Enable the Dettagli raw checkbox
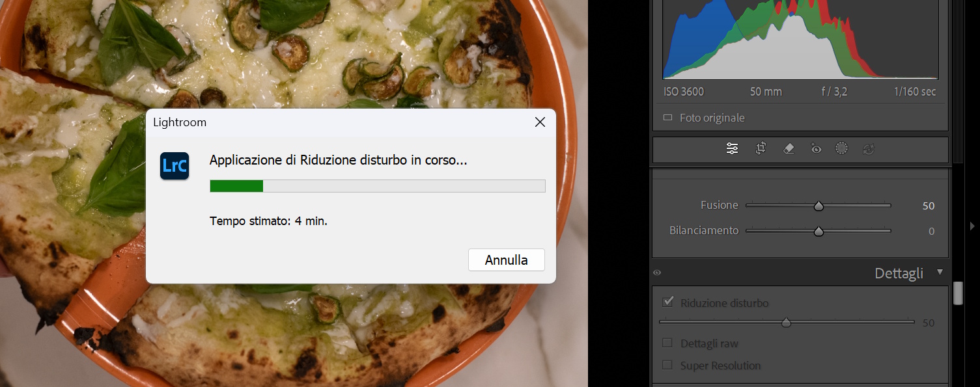This screenshot has height=387, width=980. [667, 343]
